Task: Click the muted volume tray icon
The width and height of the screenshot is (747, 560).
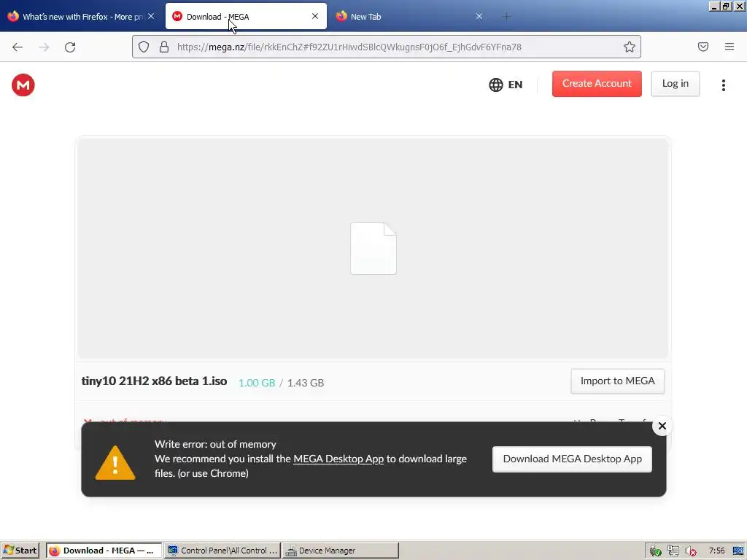Action: 691,551
